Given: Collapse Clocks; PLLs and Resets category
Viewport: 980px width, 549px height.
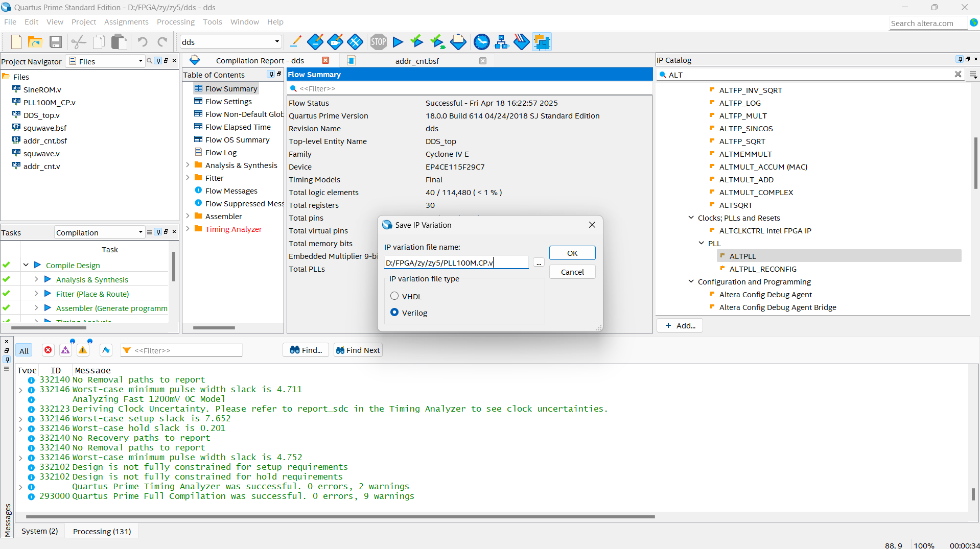Looking at the screenshot, I should click(x=691, y=218).
